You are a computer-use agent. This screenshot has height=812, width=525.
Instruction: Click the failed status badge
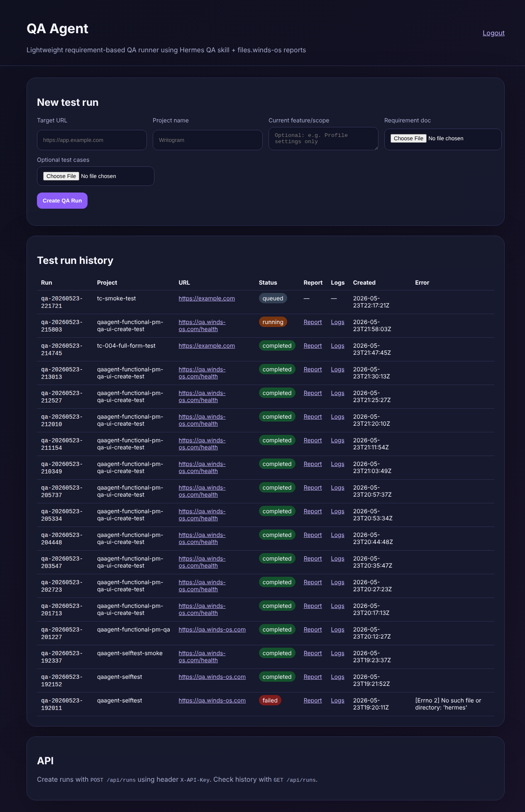point(270,700)
